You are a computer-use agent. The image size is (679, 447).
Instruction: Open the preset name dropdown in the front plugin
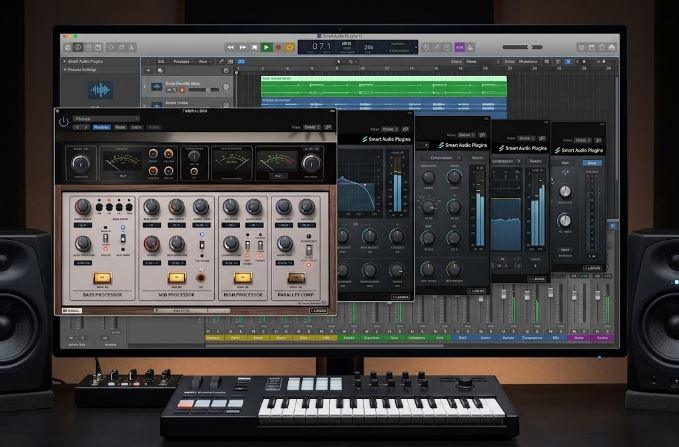[107, 118]
